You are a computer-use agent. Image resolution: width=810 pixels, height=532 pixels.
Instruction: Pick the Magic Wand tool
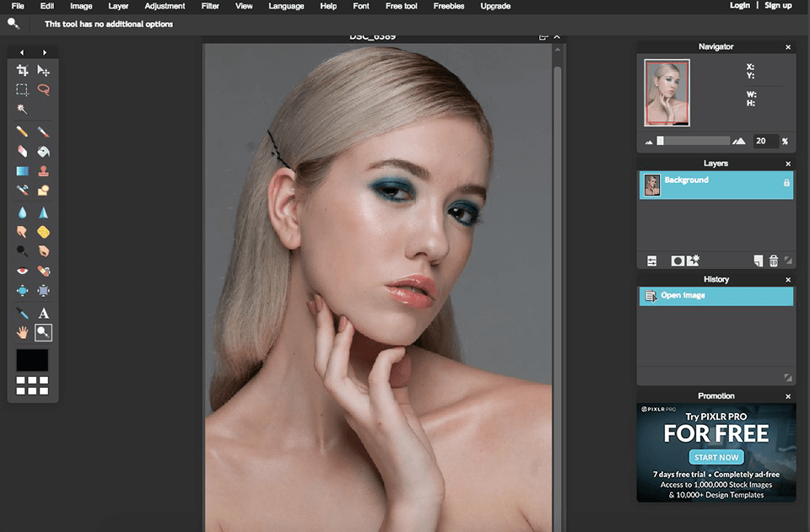(22, 109)
